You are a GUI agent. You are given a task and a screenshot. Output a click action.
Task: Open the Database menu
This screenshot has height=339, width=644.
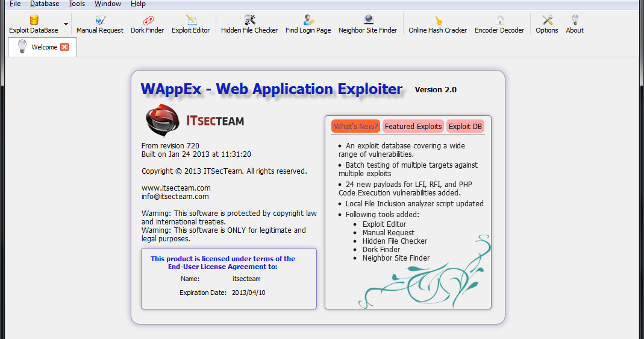pos(45,4)
